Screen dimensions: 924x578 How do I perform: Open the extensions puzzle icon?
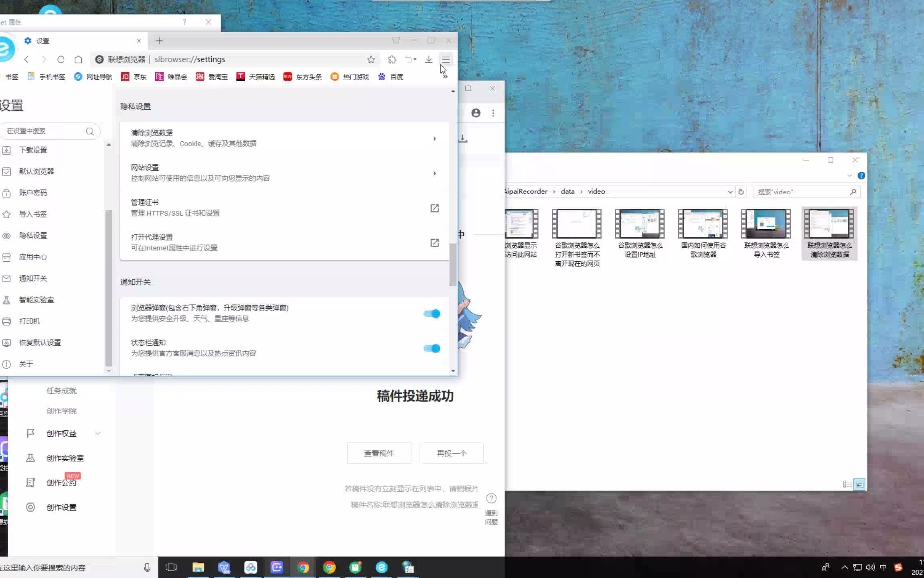[392, 59]
